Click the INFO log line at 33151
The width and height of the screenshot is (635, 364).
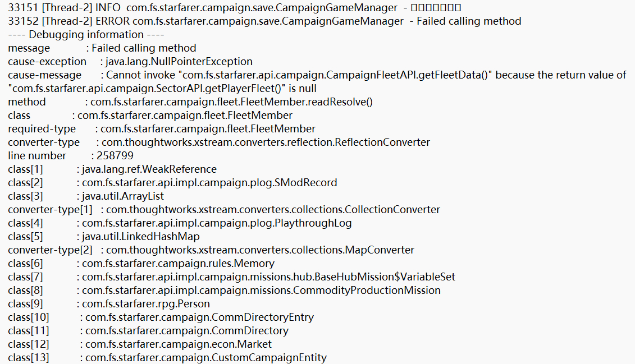(x=235, y=8)
